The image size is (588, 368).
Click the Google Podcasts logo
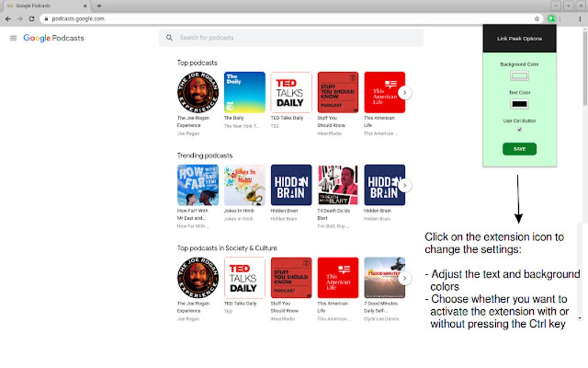[54, 38]
